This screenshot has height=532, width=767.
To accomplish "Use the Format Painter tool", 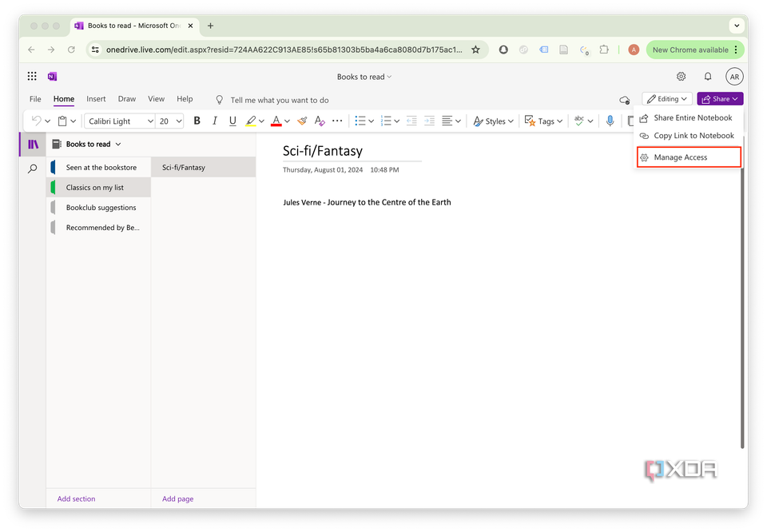I will pyautogui.click(x=302, y=121).
